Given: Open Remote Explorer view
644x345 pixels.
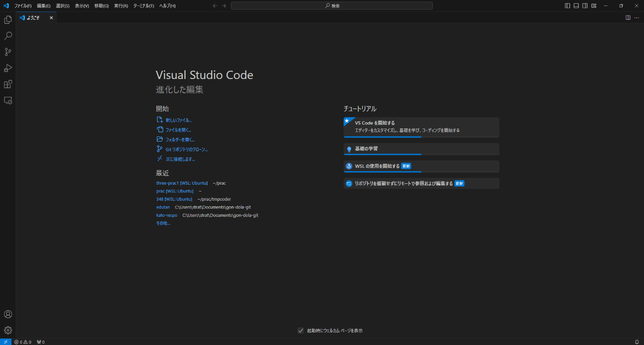Looking at the screenshot, I should click(8, 100).
